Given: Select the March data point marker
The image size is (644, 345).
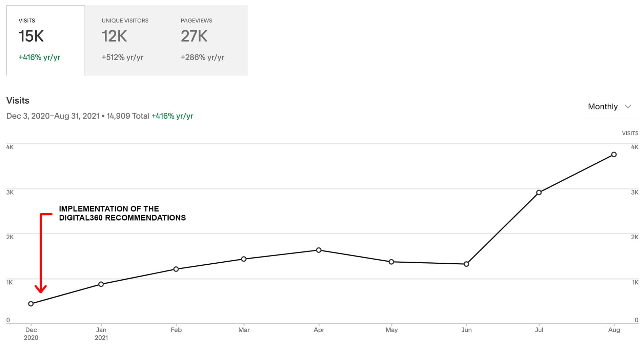Looking at the screenshot, I should click(x=244, y=259).
